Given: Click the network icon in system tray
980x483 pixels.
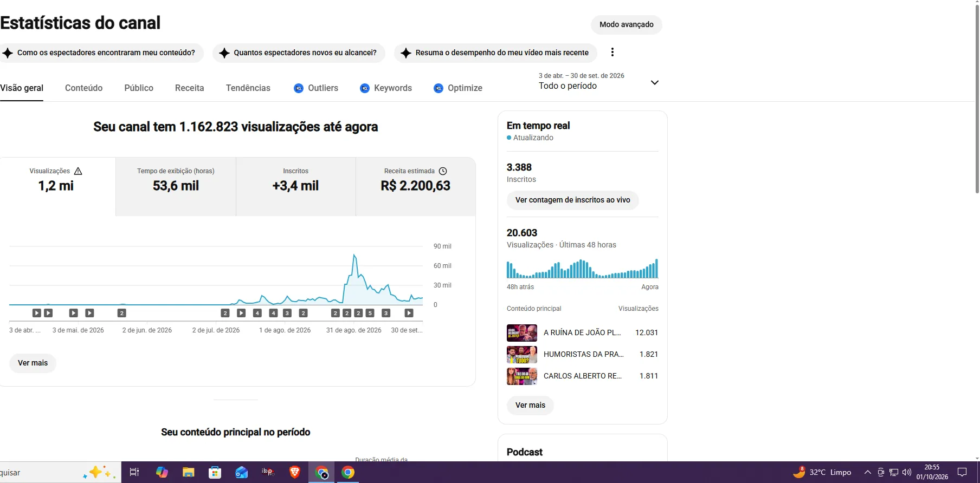Looking at the screenshot, I should pos(894,472).
